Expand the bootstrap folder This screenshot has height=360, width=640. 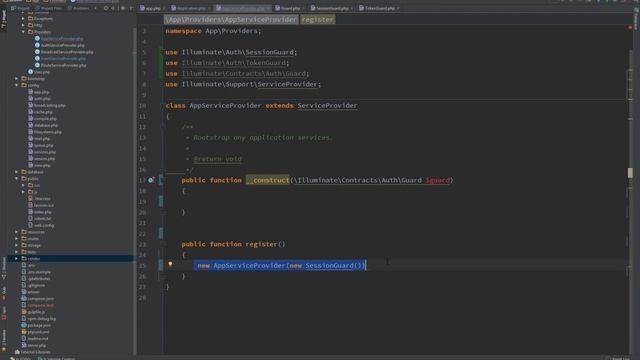point(17,79)
